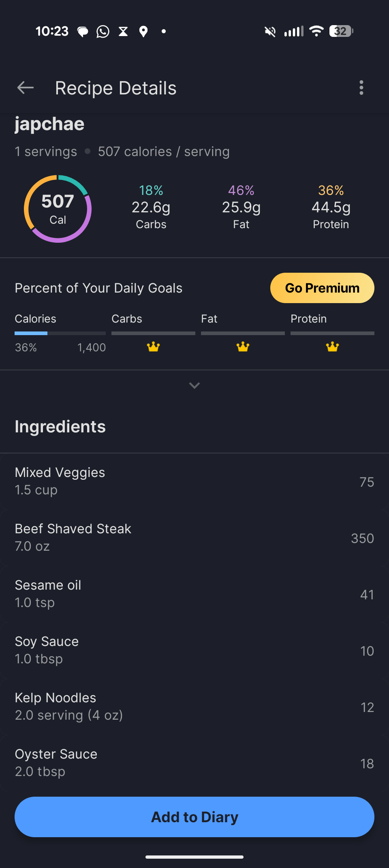
Task: Open the three-dot overflow menu
Action: (361, 88)
